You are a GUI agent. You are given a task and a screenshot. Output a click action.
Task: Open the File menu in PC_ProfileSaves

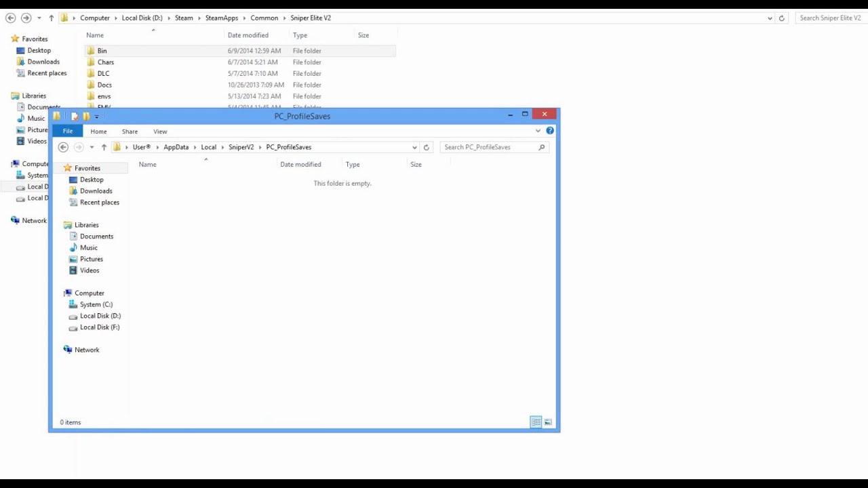tap(68, 131)
